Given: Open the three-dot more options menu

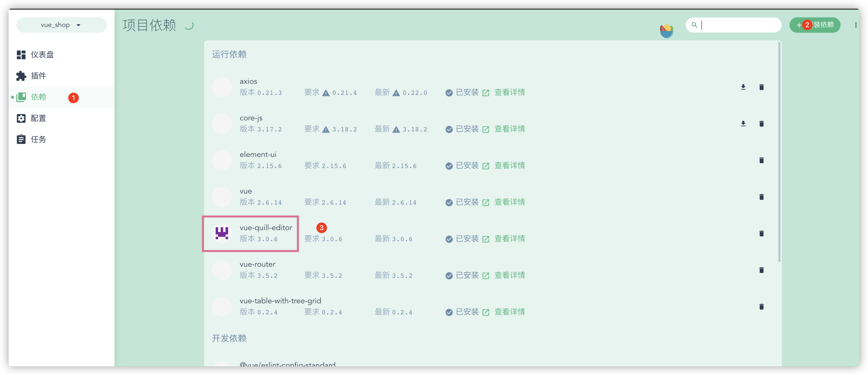Looking at the screenshot, I should coord(855,25).
